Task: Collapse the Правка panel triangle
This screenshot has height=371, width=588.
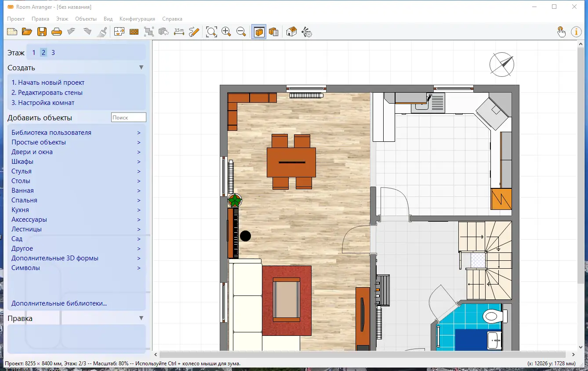Action: click(141, 318)
